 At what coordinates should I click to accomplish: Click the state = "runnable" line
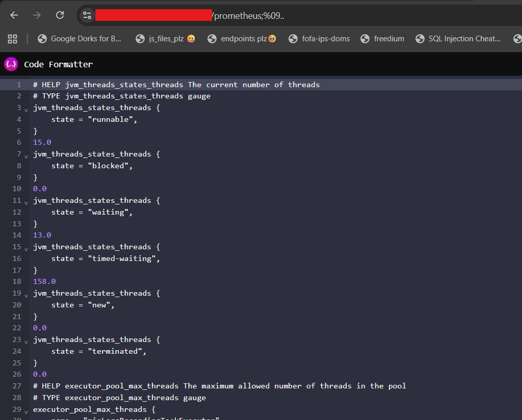[x=94, y=119]
